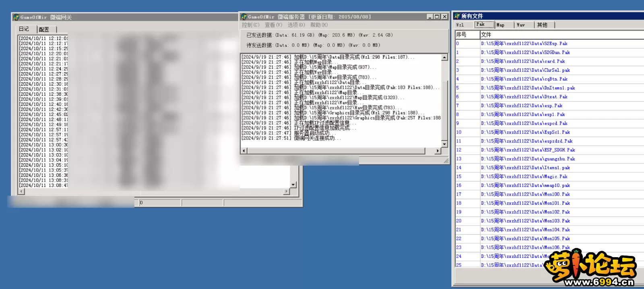Select file row ESP_SDGH.Pak
Image resolution: width=644 pixels, height=289 pixels.
(549, 150)
